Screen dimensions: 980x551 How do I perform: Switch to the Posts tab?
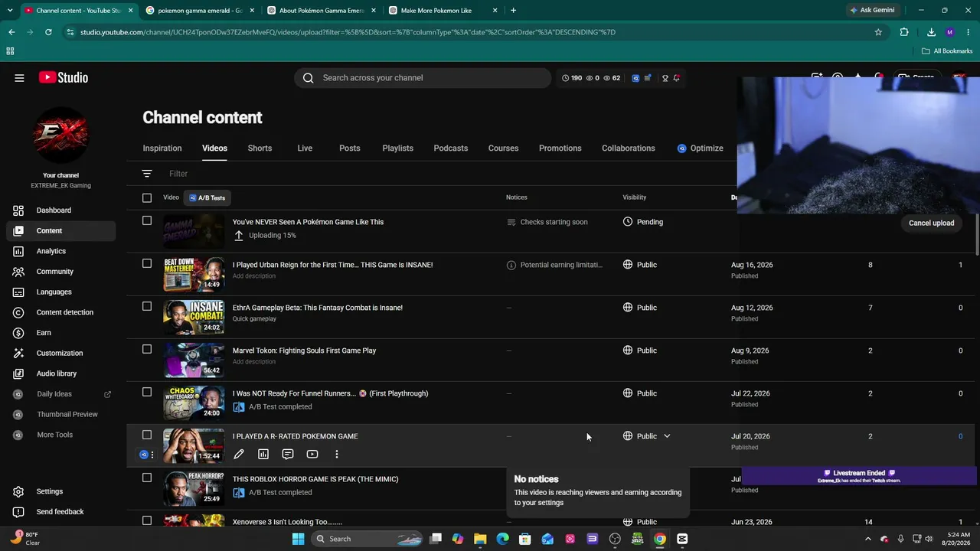(350, 148)
